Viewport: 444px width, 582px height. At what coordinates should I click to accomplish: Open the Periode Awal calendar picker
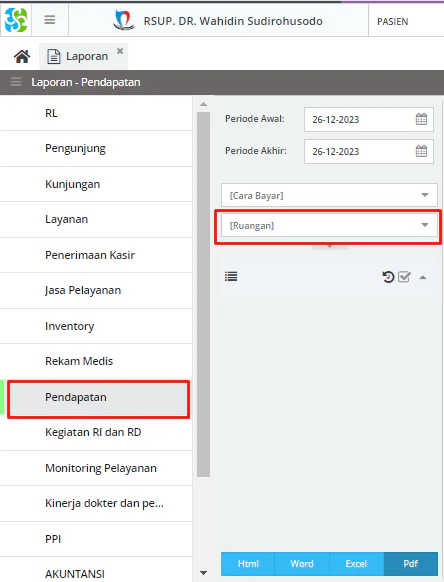[421, 119]
